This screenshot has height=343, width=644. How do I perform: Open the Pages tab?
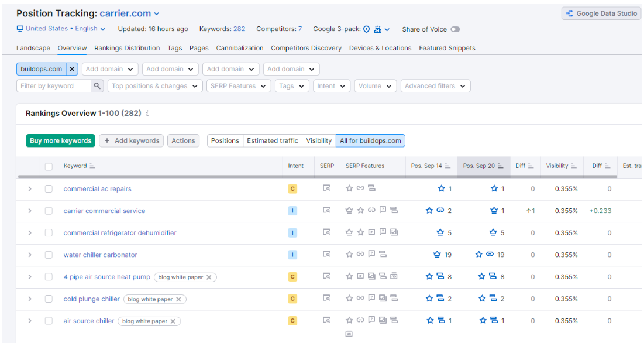tap(199, 48)
